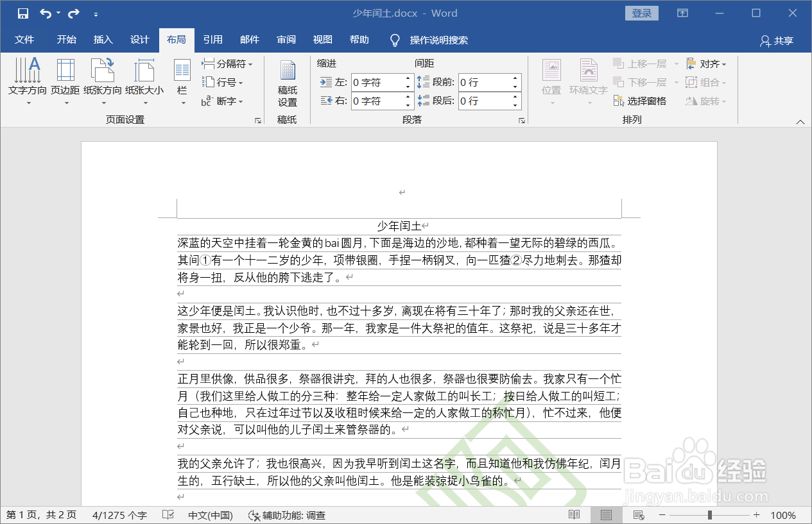The image size is (812, 524).
Task: Click the 位置 position button
Action: pos(551,82)
